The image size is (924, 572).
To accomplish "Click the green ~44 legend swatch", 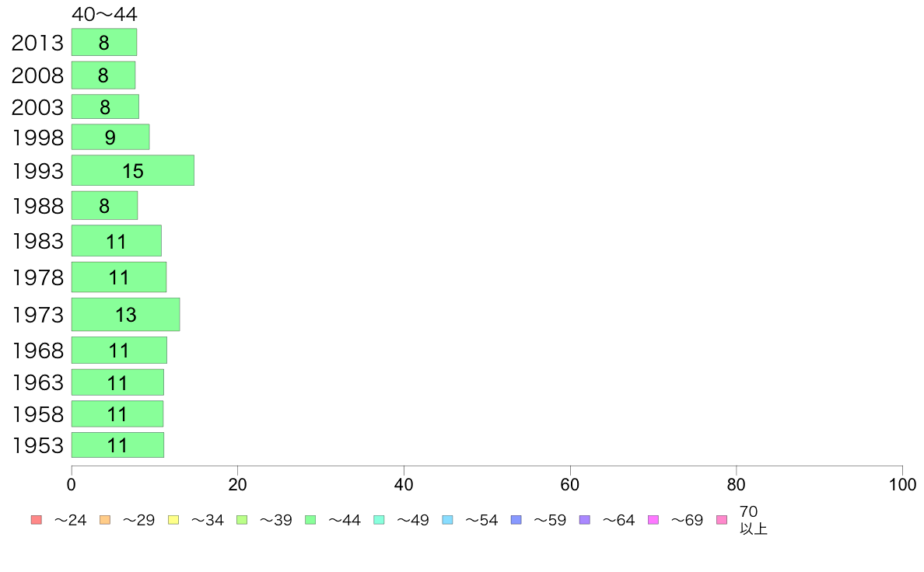I will point(310,520).
